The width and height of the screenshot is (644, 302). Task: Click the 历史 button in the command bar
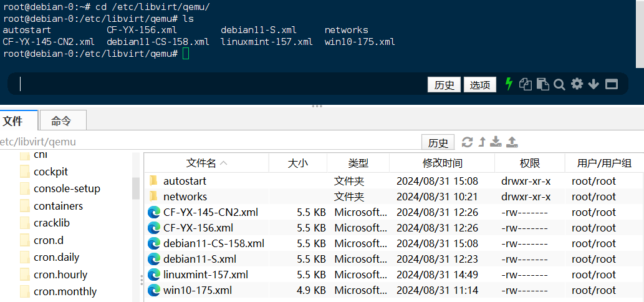pyautogui.click(x=444, y=85)
